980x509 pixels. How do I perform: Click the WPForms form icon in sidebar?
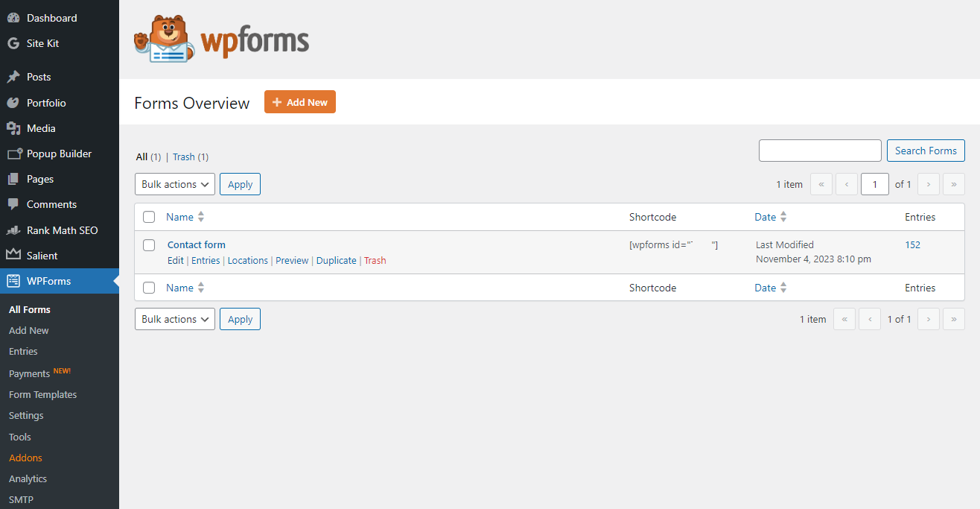[13, 281]
